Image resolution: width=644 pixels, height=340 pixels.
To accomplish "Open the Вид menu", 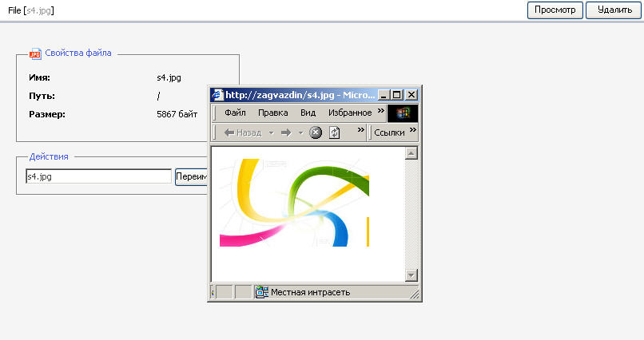I will [308, 113].
